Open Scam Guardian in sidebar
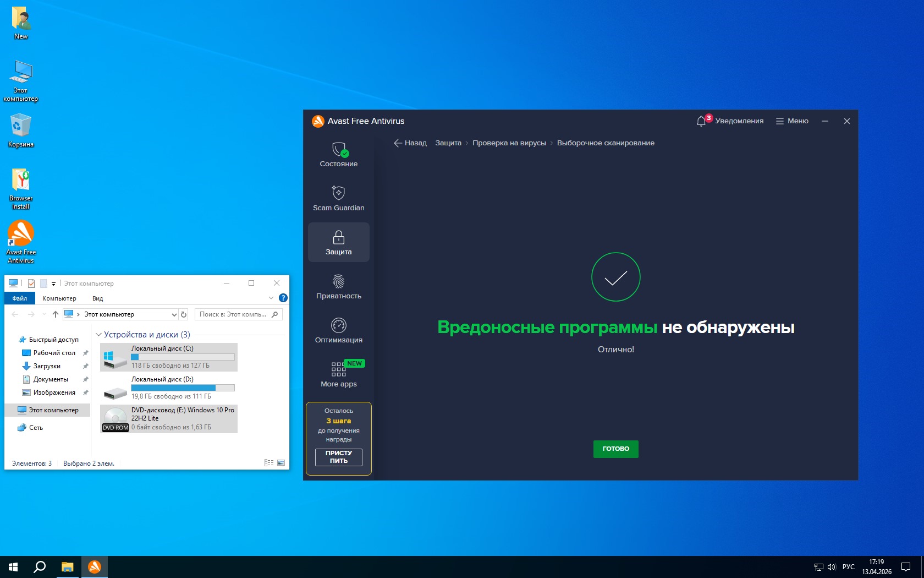Viewport: 924px width, 578px height. (x=338, y=199)
